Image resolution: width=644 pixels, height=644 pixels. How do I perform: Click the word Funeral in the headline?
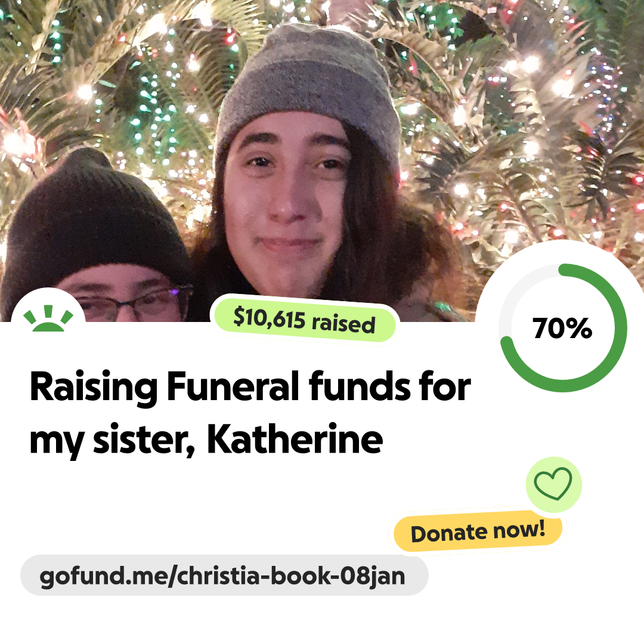[x=233, y=386]
